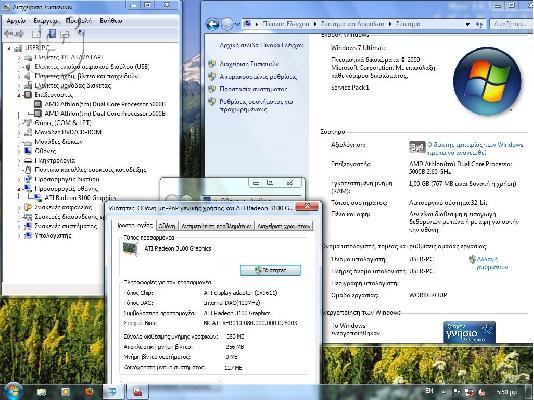Click the graphics card icon in adapter dialog
This screenshot has height=400, width=534.
[130, 249]
